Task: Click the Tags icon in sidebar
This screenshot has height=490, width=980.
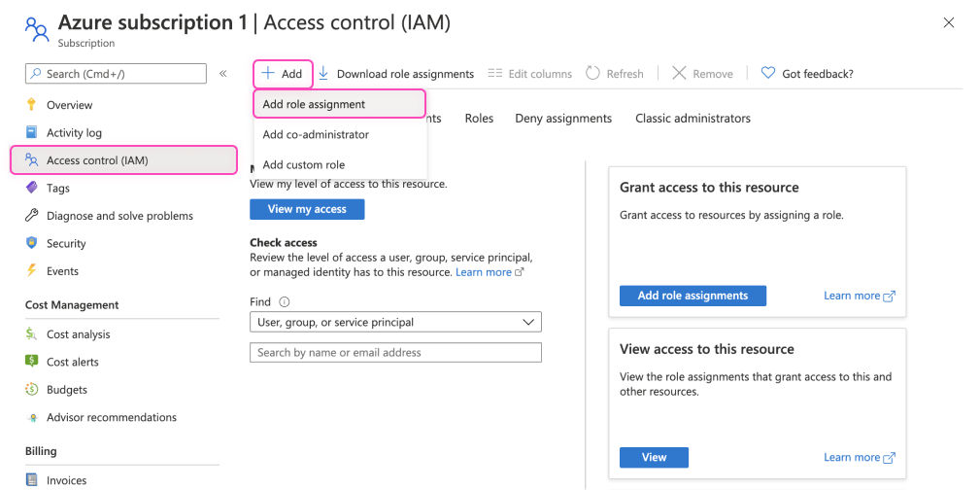Action: [x=32, y=188]
